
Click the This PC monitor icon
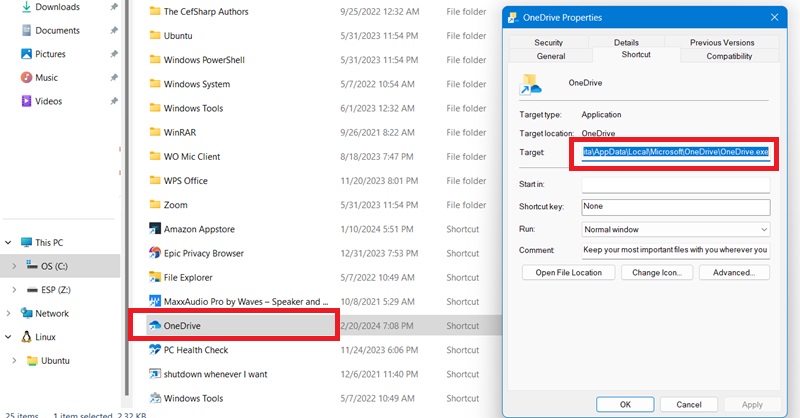(26, 242)
